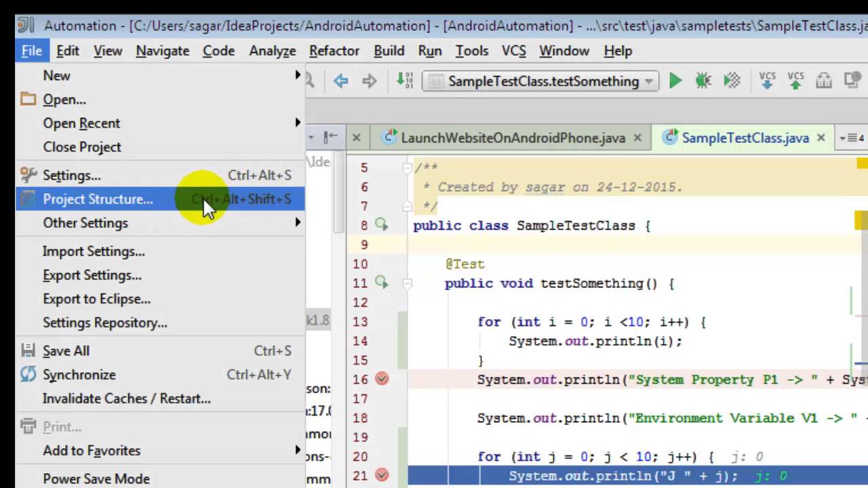This screenshot has height=488, width=868.
Task: Click the collapse panel icon left of tabs
Action: point(330,138)
